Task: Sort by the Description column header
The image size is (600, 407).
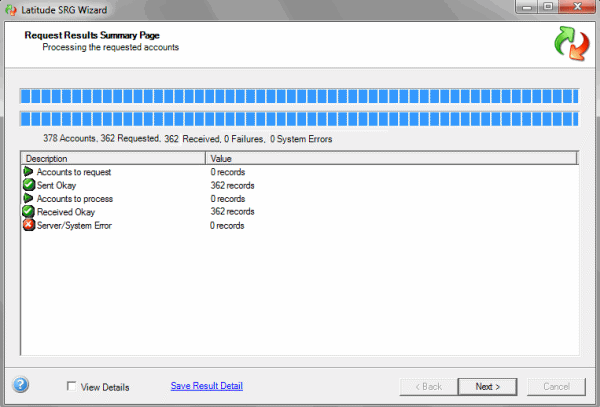Action: (x=113, y=158)
